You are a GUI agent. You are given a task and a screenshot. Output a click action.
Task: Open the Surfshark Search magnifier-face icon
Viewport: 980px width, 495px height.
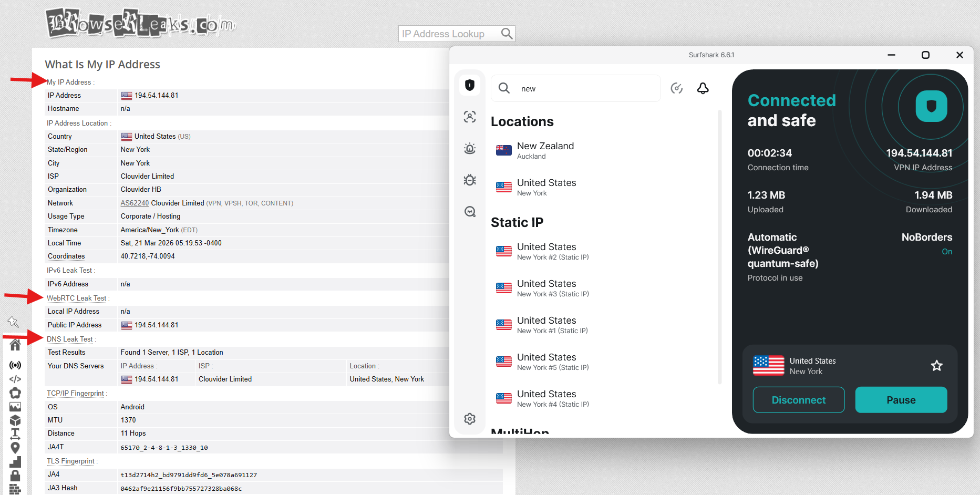point(470,211)
